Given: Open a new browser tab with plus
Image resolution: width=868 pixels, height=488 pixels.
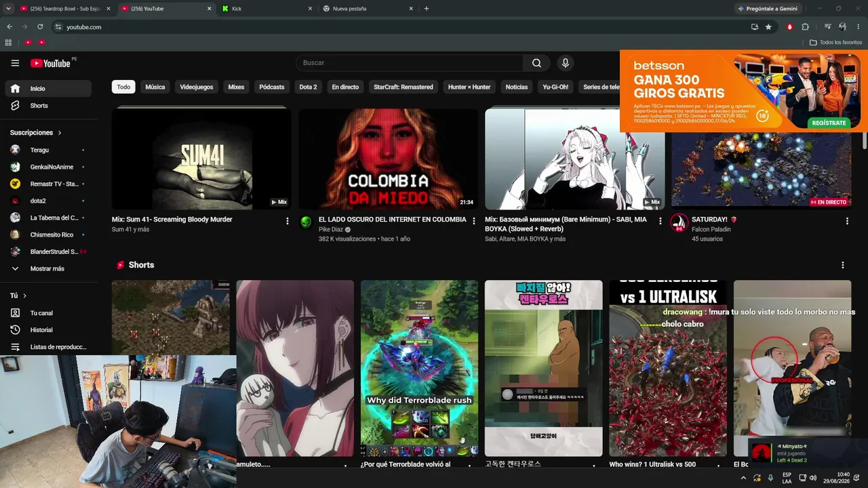Looking at the screenshot, I should coord(427,9).
